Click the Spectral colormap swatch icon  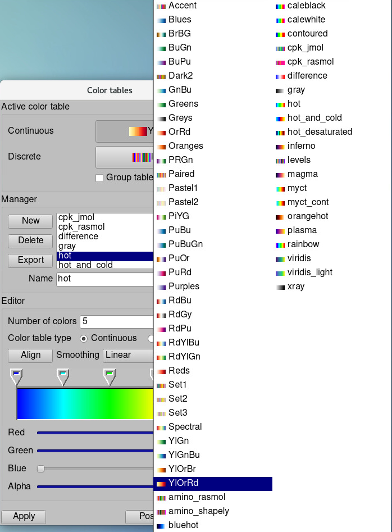(x=161, y=427)
